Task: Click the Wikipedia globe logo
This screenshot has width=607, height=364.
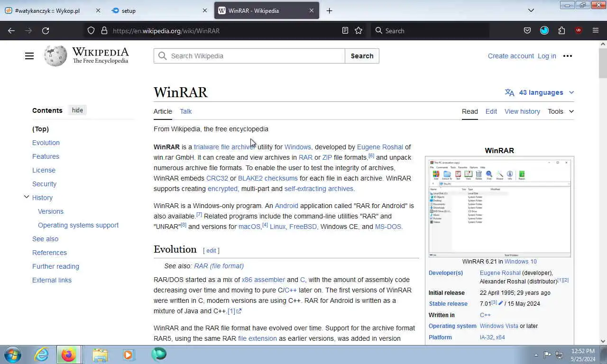Action: coord(55,56)
